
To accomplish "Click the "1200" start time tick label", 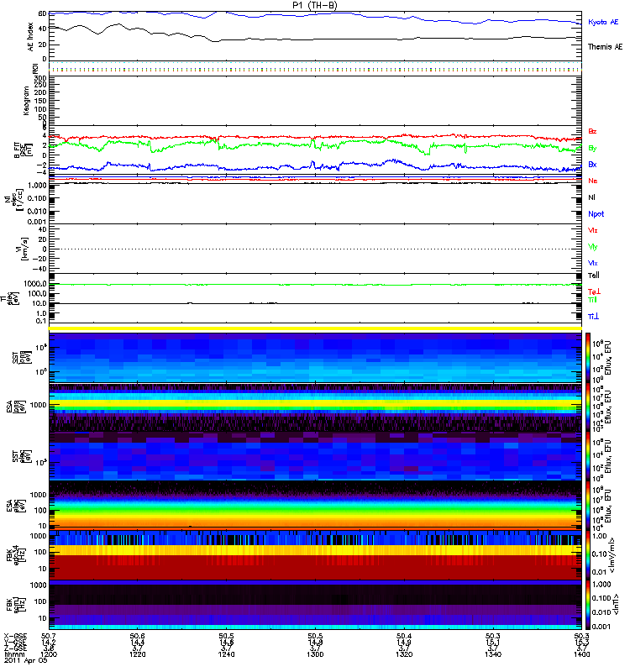I will (x=49, y=654).
